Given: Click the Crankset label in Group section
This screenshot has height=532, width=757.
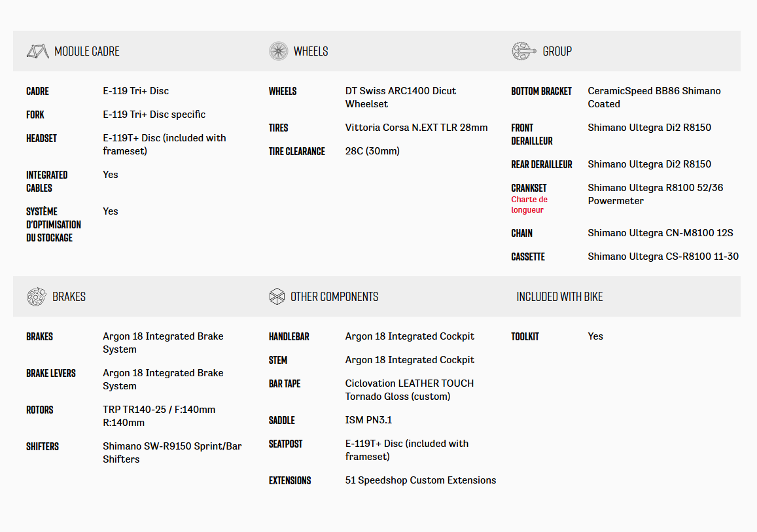Looking at the screenshot, I should [529, 188].
